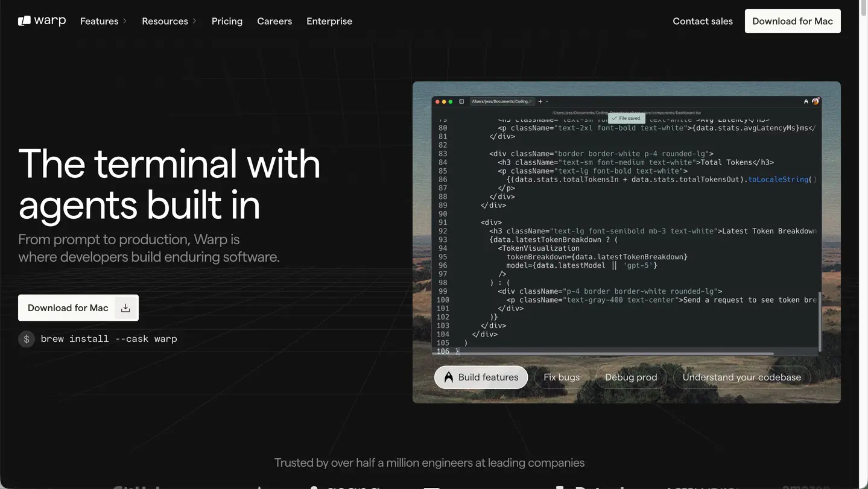Select the Users/jess/Documents terminal tab

click(501, 101)
